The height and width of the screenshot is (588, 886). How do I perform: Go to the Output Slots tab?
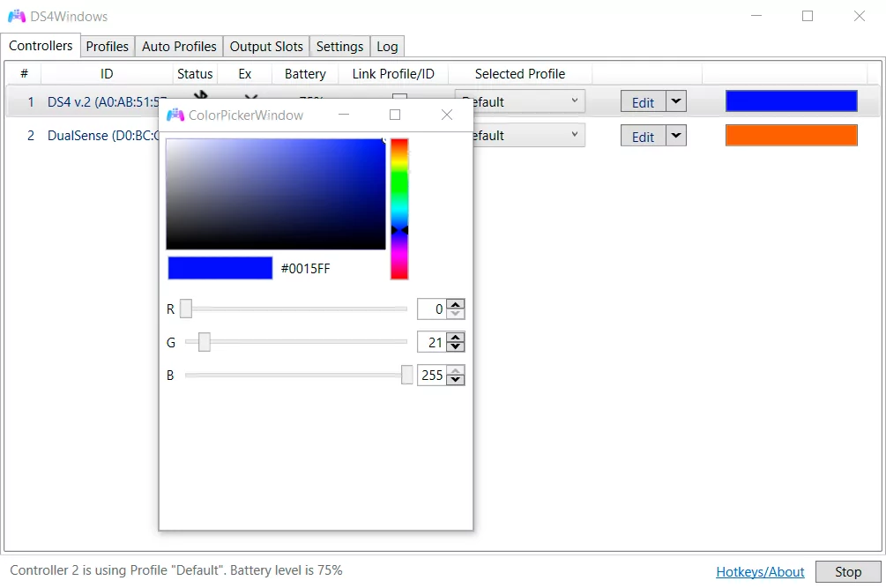tap(266, 47)
